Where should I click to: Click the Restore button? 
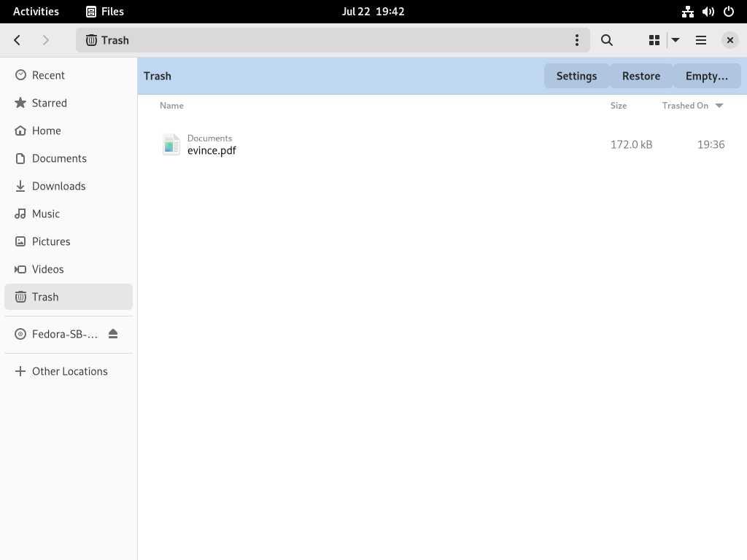coord(641,76)
